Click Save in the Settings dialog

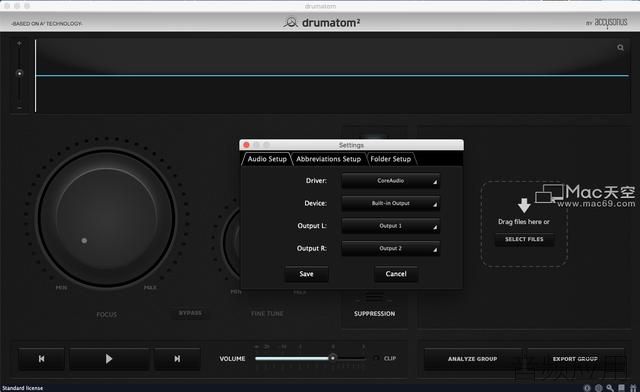tap(307, 274)
